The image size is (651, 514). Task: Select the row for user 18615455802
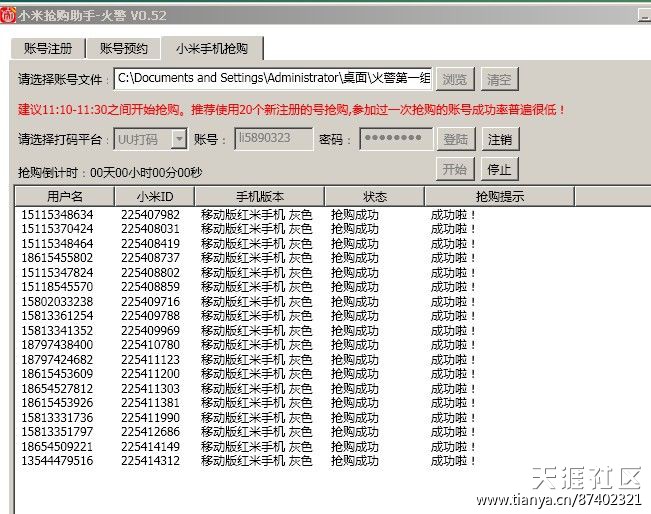pyautogui.click(x=249, y=258)
